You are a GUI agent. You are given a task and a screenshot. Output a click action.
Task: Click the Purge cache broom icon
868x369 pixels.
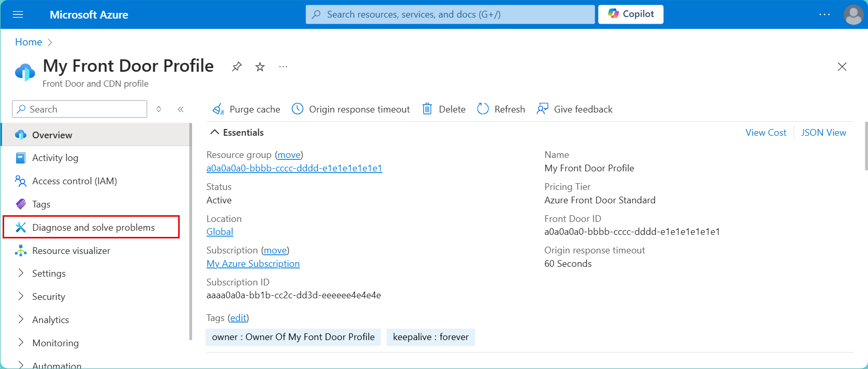click(x=218, y=109)
